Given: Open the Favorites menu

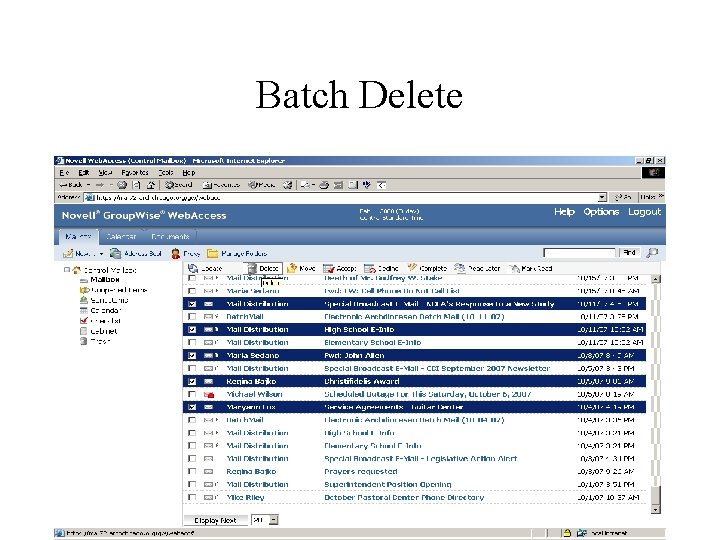Looking at the screenshot, I should click(135, 173).
